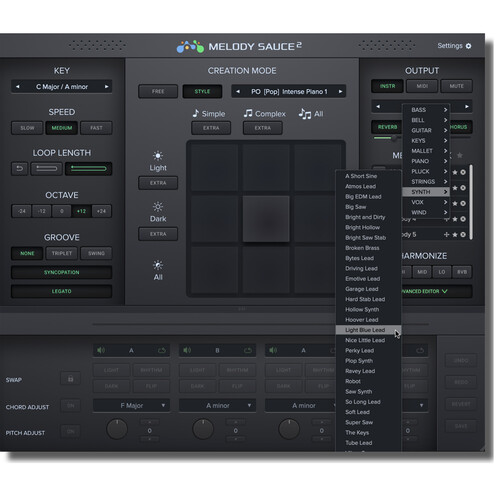Click pitch adjust knob in first section A
Viewport: 500px width, 500px height.
tap(117, 429)
